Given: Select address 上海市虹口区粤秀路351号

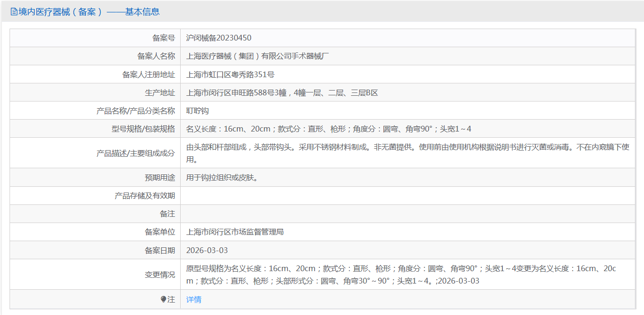Looking at the screenshot, I should click(x=230, y=74).
